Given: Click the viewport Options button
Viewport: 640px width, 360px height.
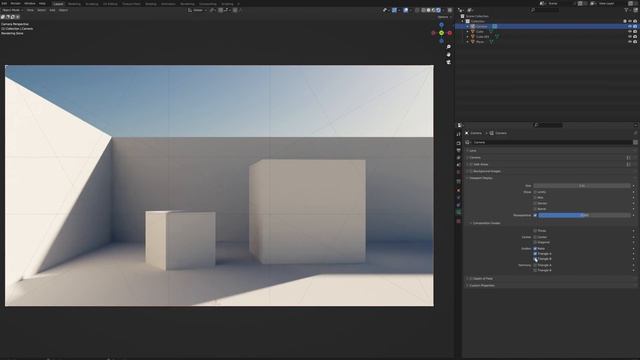Looking at the screenshot, I should [444, 17].
